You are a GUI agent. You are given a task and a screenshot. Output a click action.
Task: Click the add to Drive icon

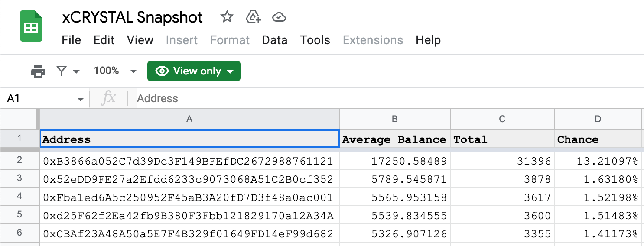coord(253,17)
